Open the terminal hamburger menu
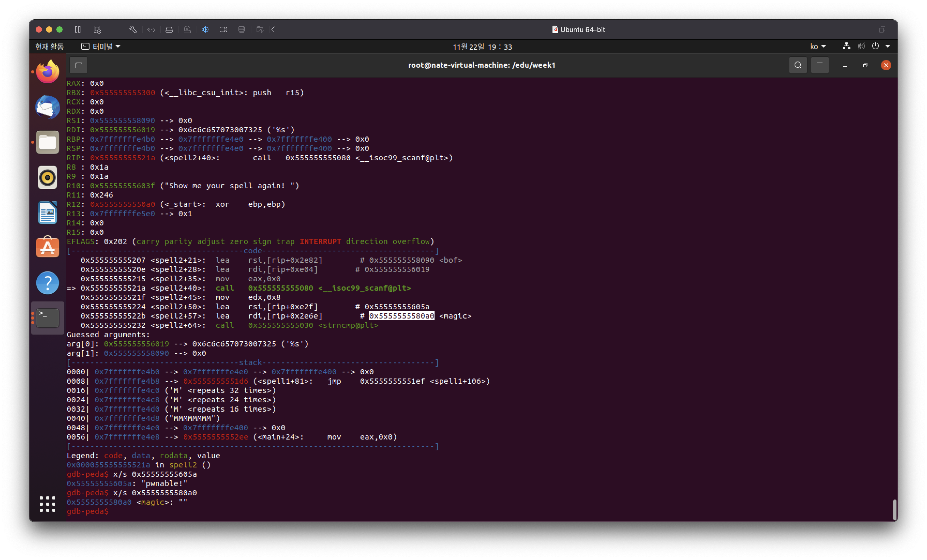 (819, 65)
